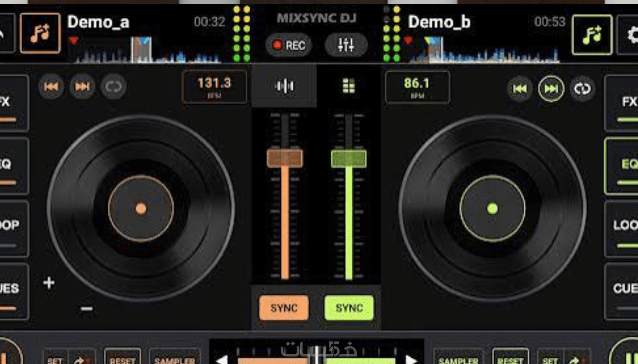Viewport: 638px width, 364px height.
Task: Skip to previous track on deck A
Action: [x=51, y=87]
